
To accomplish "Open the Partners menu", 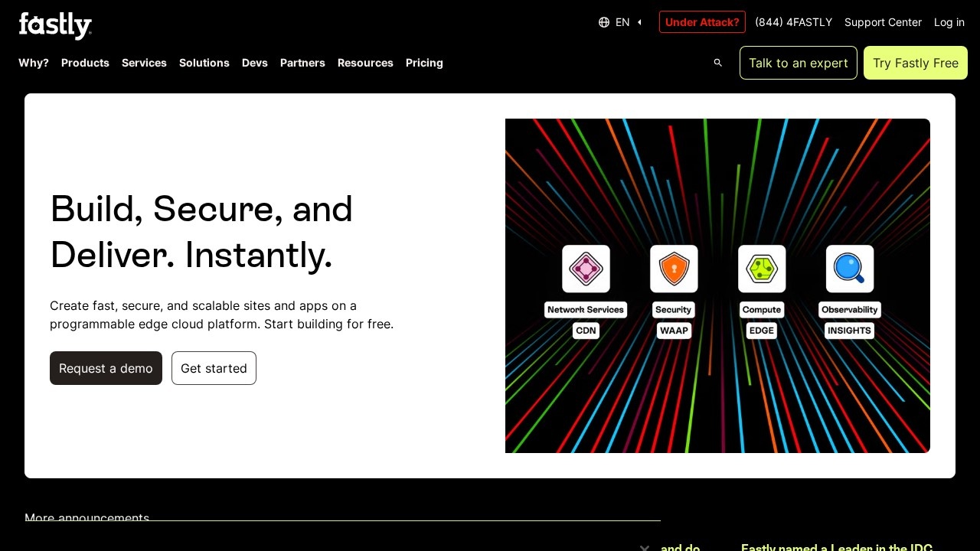I will point(302,63).
